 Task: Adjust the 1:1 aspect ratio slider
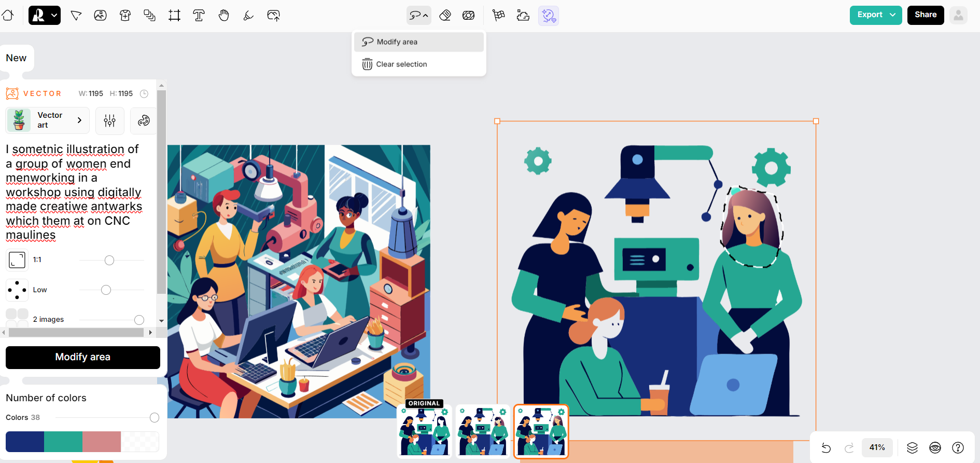109,260
